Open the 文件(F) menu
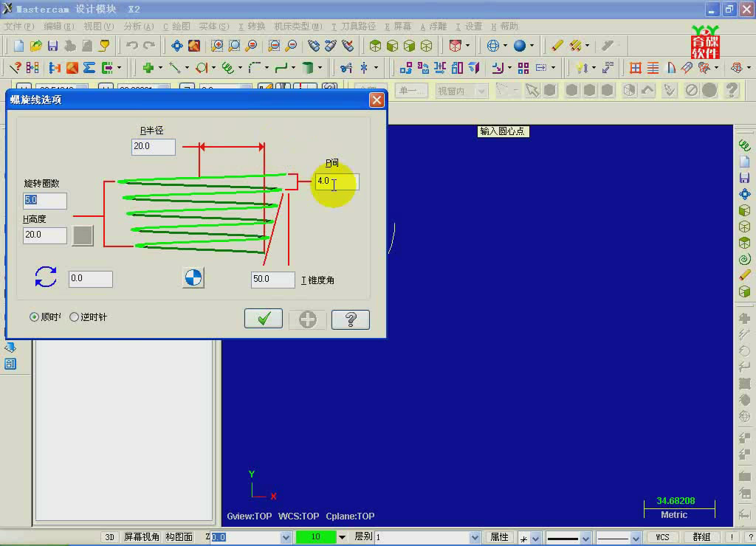 [19, 26]
